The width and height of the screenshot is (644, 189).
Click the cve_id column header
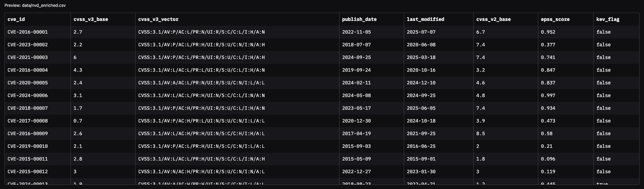point(16,20)
